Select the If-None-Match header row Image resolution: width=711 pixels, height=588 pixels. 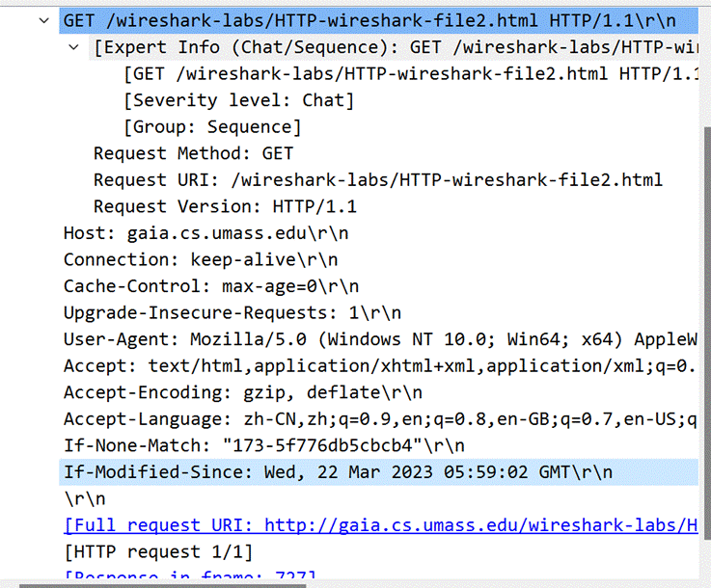tap(264, 445)
